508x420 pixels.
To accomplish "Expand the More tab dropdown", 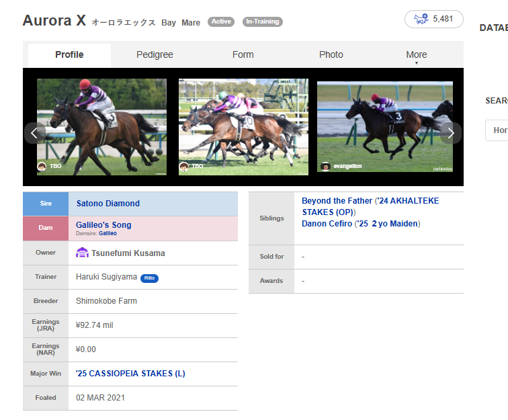I will pos(417,55).
